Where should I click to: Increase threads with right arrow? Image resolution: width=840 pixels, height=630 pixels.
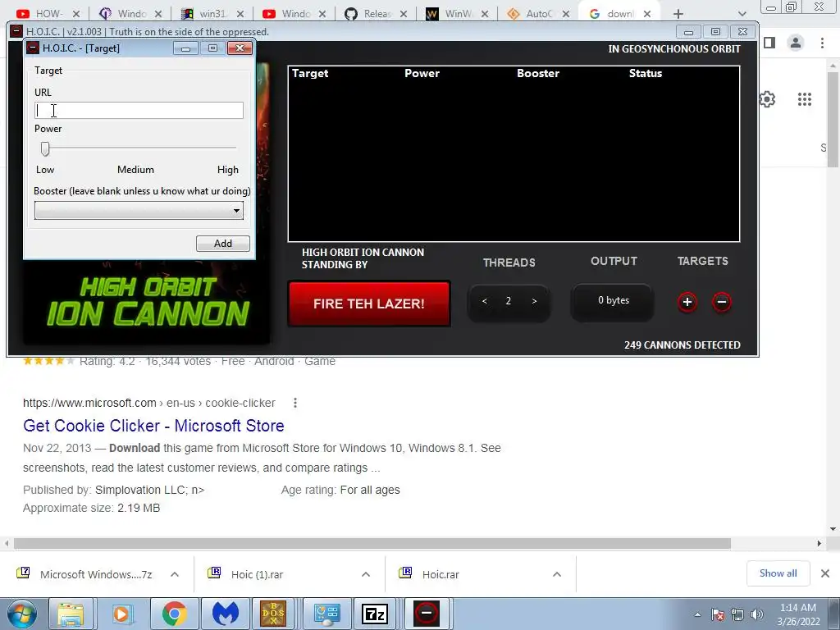pyautogui.click(x=534, y=301)
